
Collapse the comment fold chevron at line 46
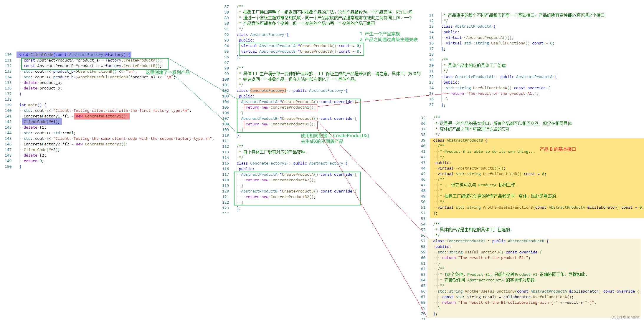tap(430, 180)
